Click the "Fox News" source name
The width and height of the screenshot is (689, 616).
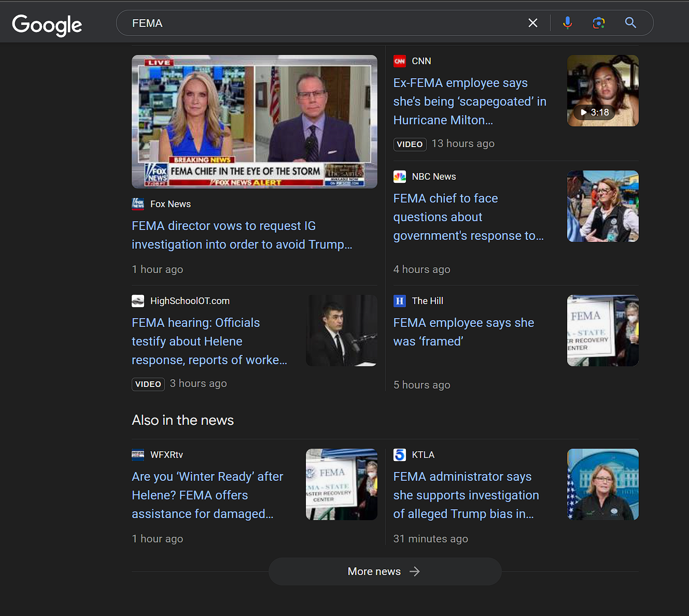[x=171, y=204]
